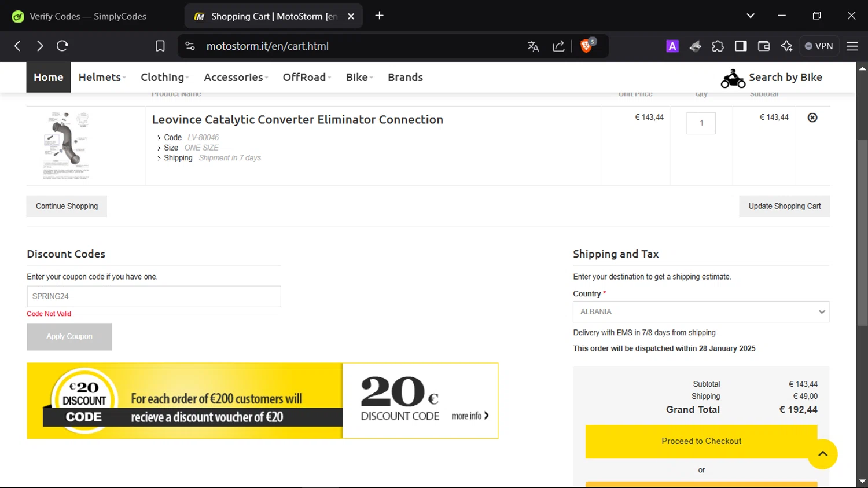This screenshot has width=868, height=488.
Task: Click Continue Shopping button
Action: point(67,206)
